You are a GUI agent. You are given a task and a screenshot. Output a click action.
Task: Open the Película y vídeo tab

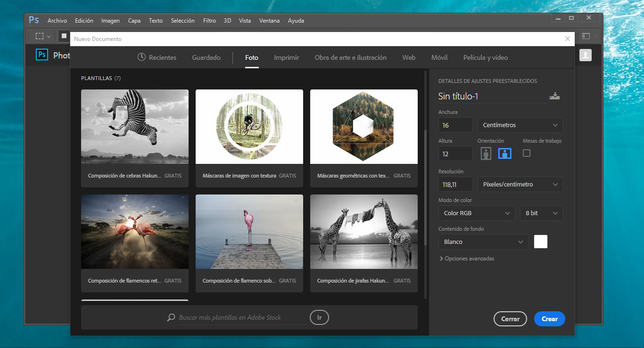click(486, 57)
